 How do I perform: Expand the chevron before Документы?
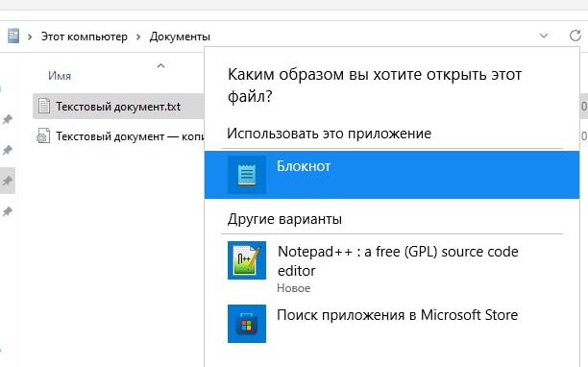(x=138, y=37)
